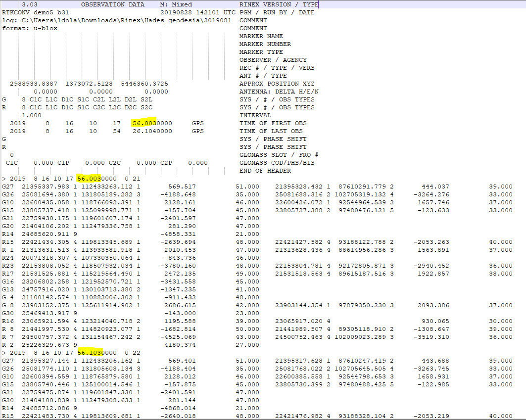Click the Doppler value "-911.432"
Image resolution: width=526 pixels, height=420 pixels.
click(x=180, y=297)
